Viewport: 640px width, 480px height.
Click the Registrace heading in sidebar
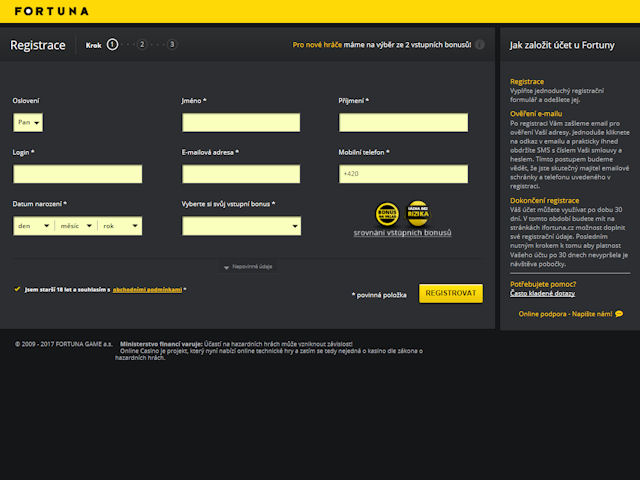(527, 81)
